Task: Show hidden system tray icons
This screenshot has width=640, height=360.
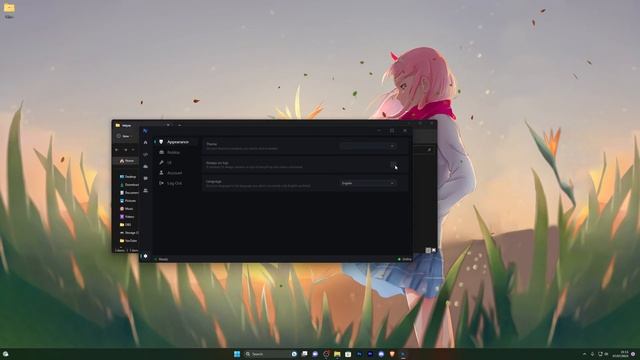Action: pos(584,354)
